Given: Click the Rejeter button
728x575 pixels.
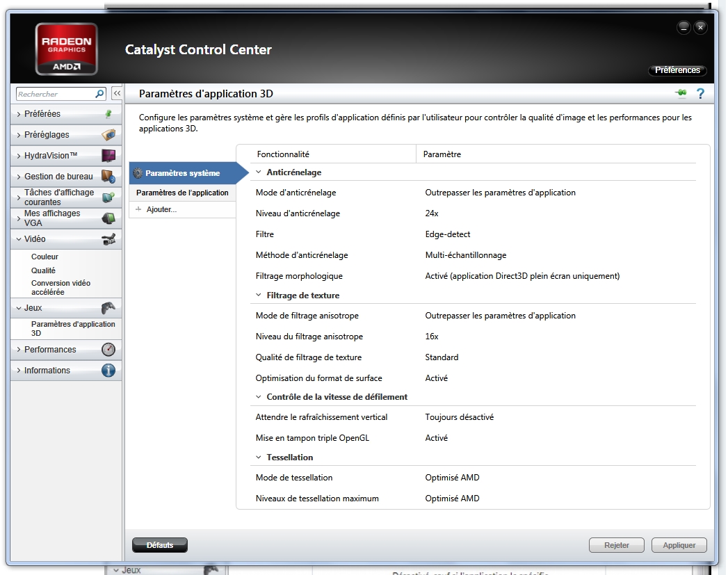Looking at the screenshot, I should click(617, 545).
